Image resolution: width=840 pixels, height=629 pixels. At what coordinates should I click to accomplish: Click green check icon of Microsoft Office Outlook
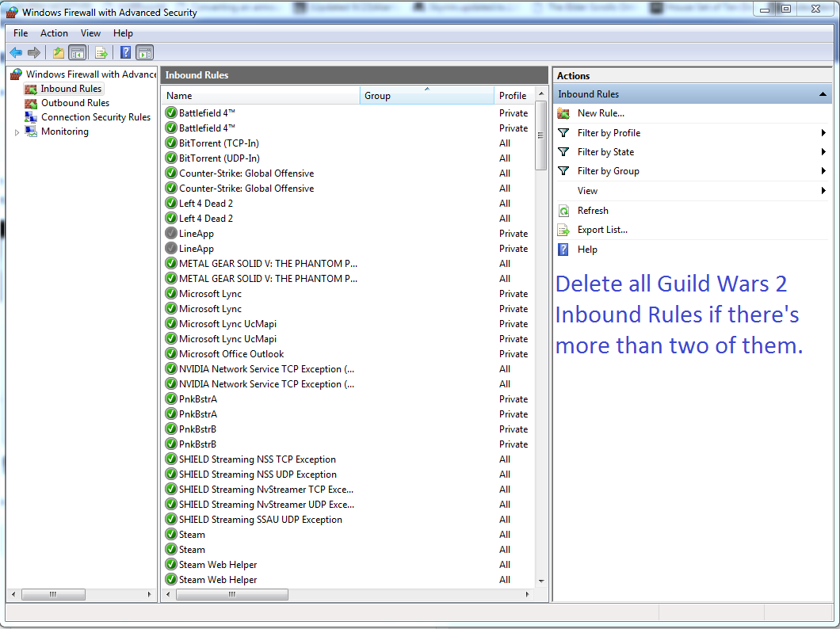tap(171, 354)
